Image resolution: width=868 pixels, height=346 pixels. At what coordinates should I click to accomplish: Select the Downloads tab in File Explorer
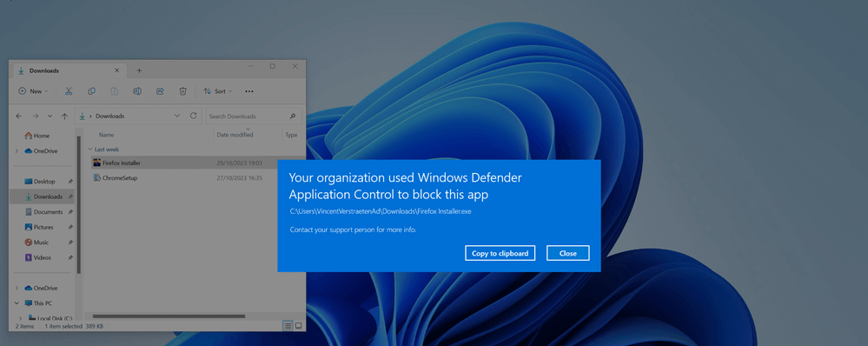(70, 70)
